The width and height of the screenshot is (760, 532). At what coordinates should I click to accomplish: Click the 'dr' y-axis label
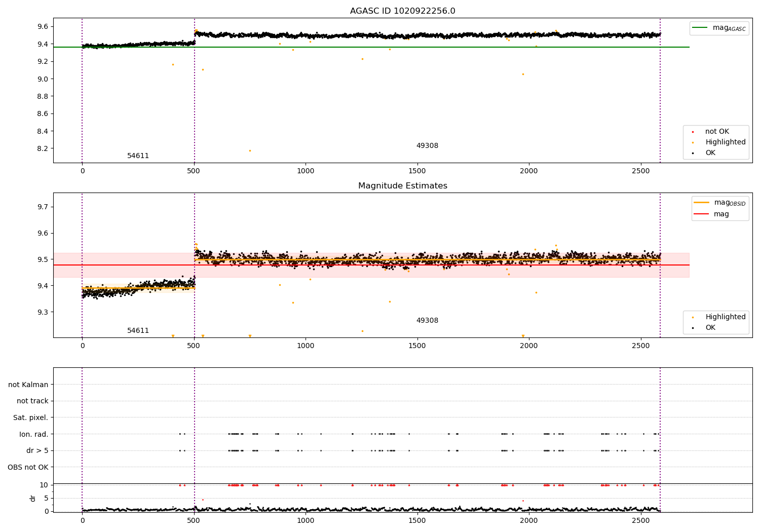click(x=33, y=498)
